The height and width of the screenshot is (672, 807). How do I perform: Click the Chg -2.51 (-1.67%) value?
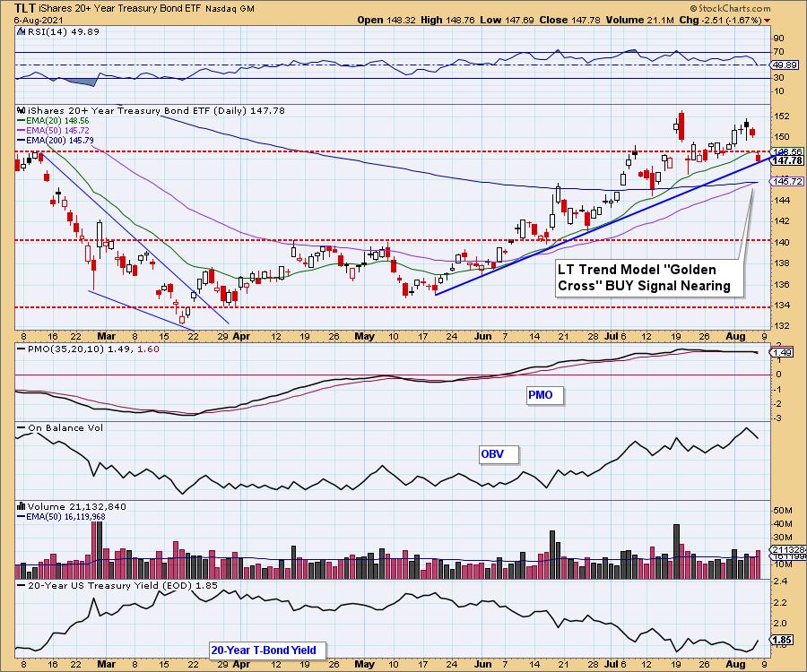[721, 20]
